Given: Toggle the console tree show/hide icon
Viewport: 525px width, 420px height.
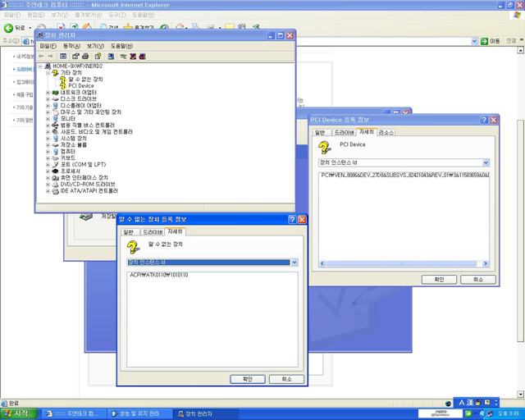Looking at the screenshot, I should (x=63, y=57).
